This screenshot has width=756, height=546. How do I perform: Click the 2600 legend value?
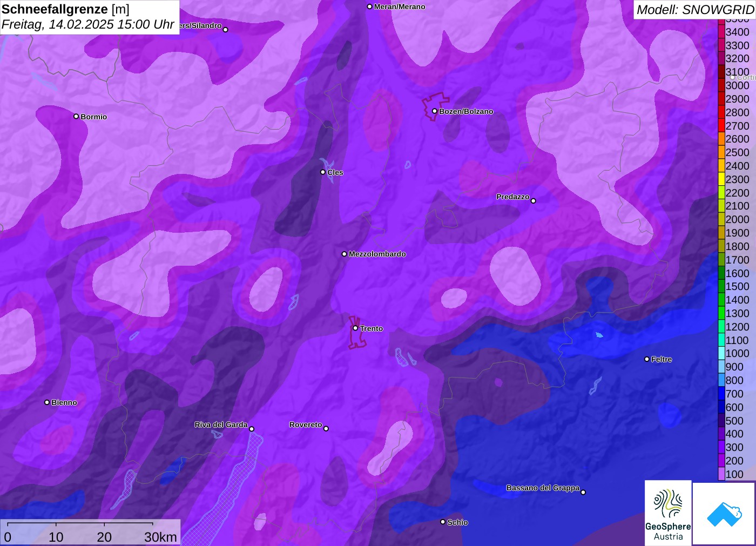(738, 139)
